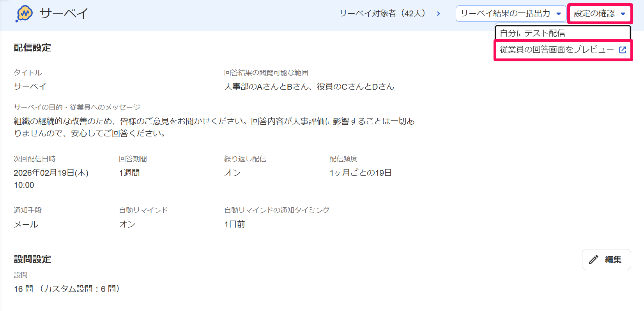Image resolution: width=644 pixels, height=311 pixels.
Task: Select 自分にテスト配信 menu item
Action: [563, 33]
